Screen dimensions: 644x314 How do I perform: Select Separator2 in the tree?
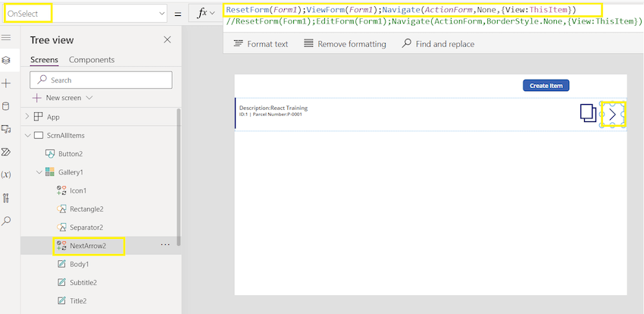[86, 227]
